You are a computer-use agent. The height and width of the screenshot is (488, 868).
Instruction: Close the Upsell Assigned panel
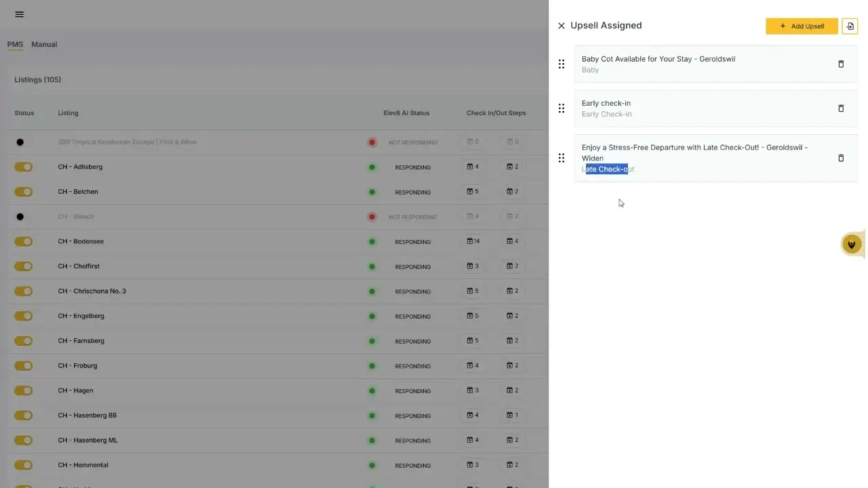point(561,26)
